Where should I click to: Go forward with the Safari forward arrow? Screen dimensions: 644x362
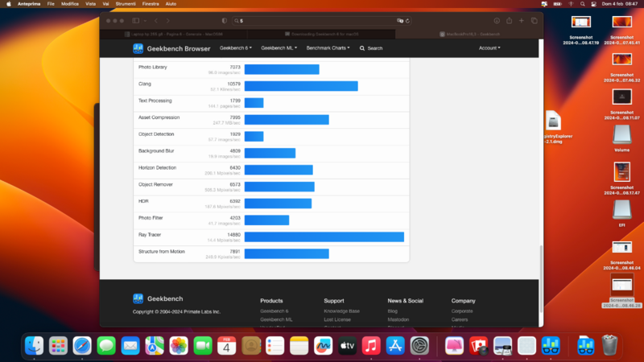[x=168, y=21]
